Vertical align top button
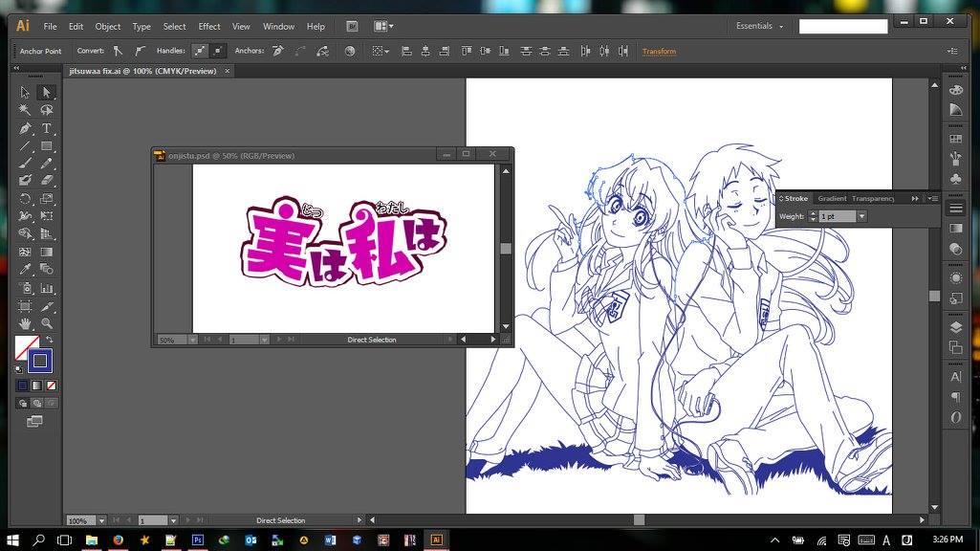This screenshot has width=980, height=551. [467, 51]
